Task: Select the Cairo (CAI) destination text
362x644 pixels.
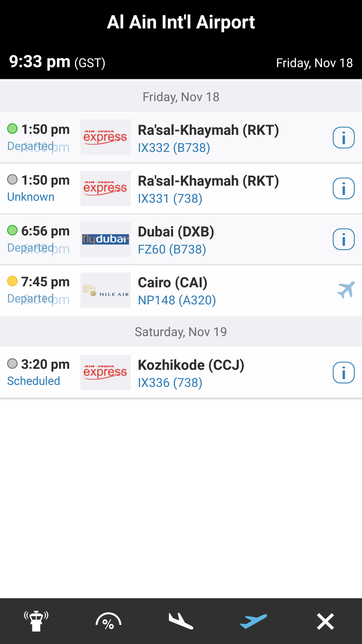Action: click(x=173, y=283)
